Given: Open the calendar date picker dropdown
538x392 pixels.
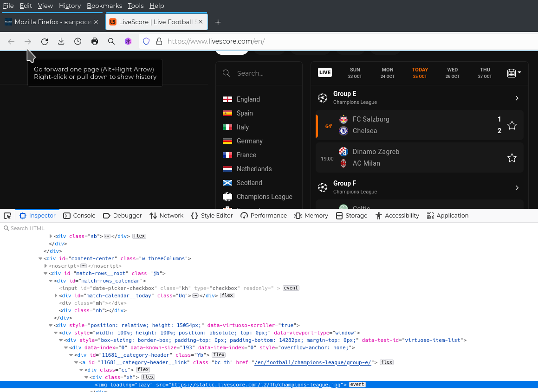Looking at the screenshot, I should (514, 73).
